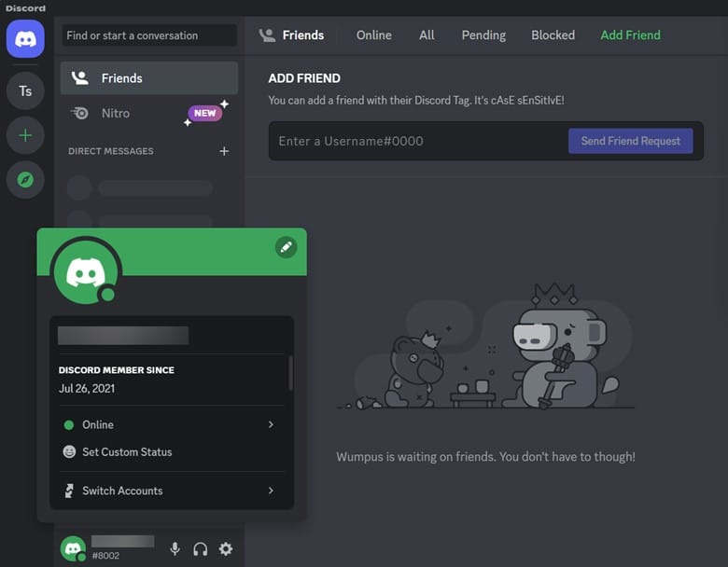Open the Add Friend tab
Screen dimensions: 728x567
[x=630, y=35]
